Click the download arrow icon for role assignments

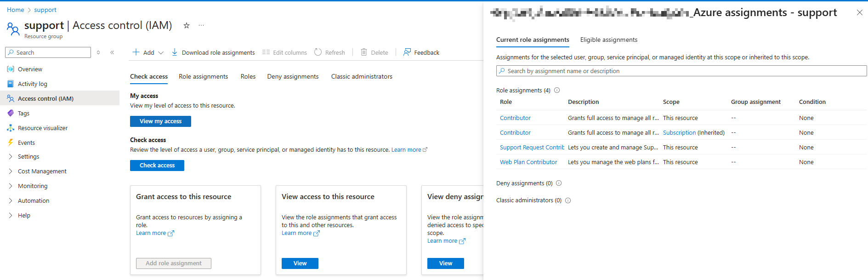pyautogui.click(x=175, y=52)
